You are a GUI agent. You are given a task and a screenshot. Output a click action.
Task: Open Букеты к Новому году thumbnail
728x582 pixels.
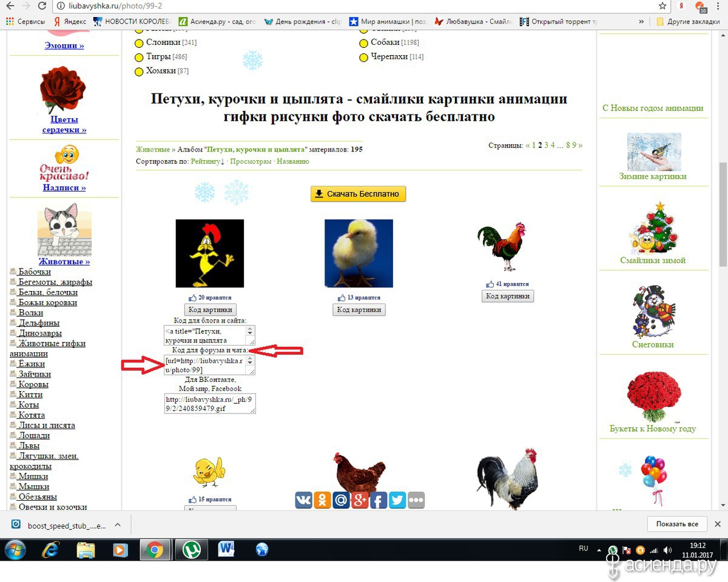click(x=653, y=396)
